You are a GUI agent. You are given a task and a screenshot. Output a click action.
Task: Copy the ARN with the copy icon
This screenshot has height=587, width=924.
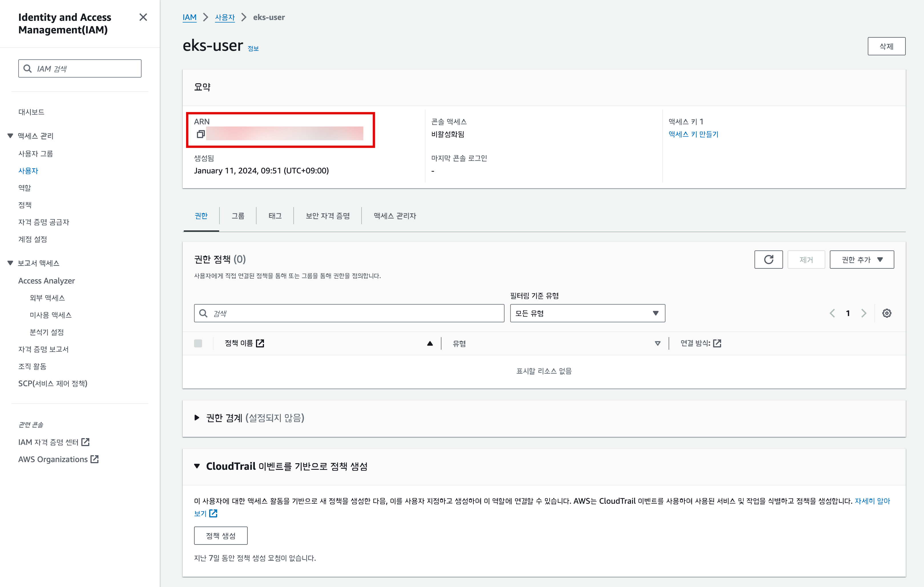[x=200, y=134]
